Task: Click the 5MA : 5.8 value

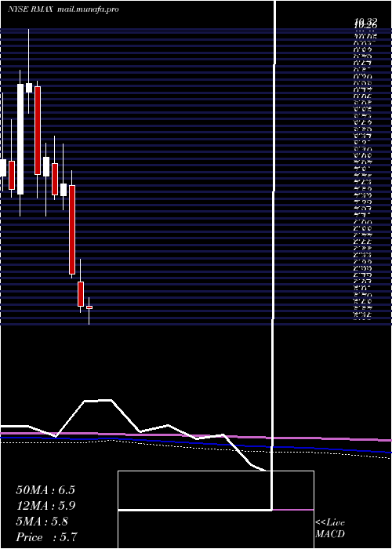Action: coord(42,522)
